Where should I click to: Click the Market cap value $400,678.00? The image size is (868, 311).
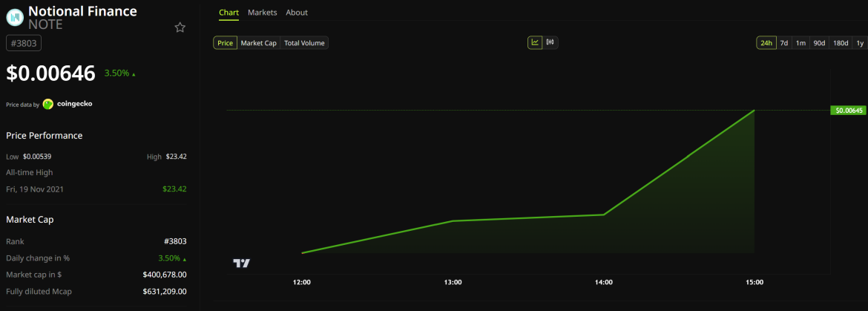click(x=165, y=275)
